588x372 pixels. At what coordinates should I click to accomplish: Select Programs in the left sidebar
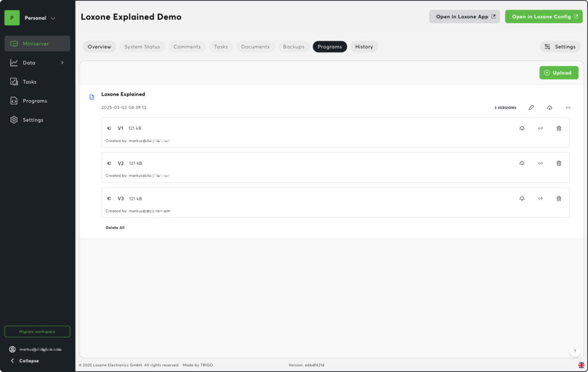point(34,101)
